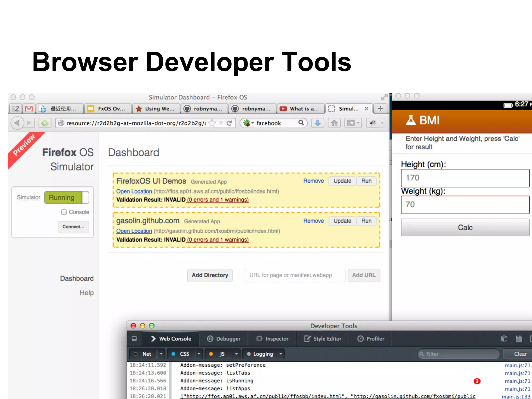Open the Style Editor tab

323,338
